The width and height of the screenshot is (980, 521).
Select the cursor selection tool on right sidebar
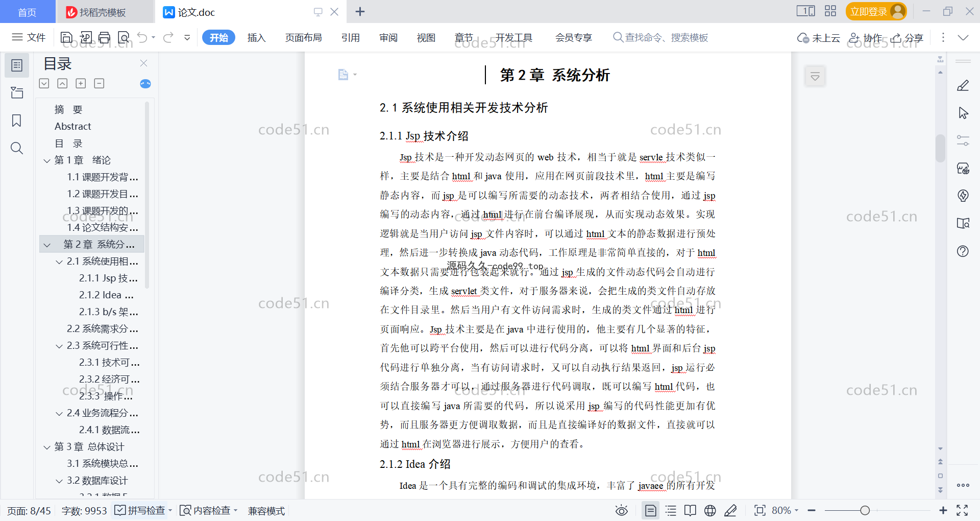tap(963, 113)
